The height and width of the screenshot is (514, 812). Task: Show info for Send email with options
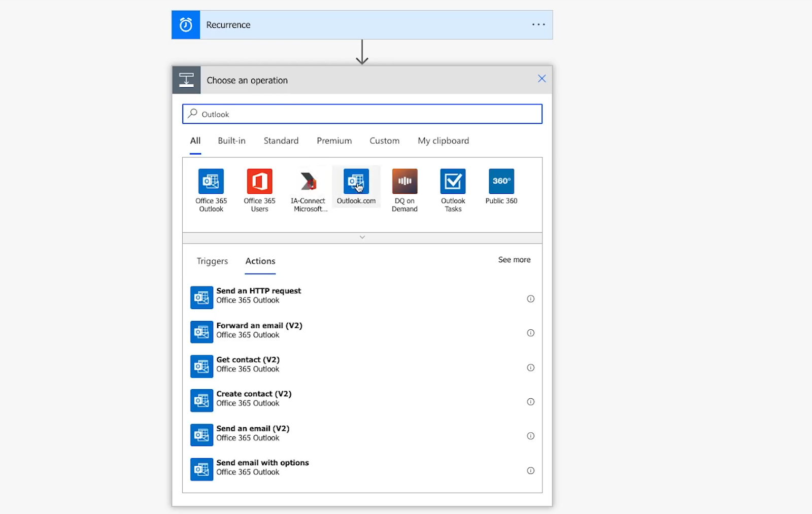(530, 470)
